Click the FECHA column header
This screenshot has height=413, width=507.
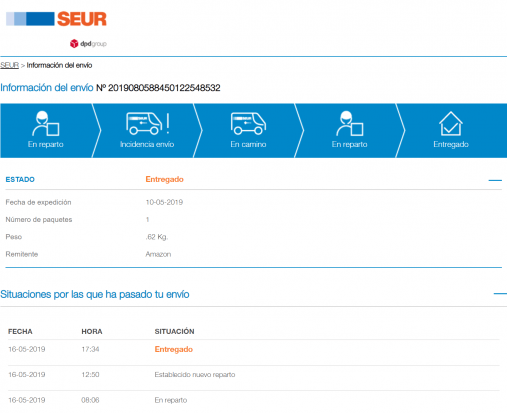[20, 332]
